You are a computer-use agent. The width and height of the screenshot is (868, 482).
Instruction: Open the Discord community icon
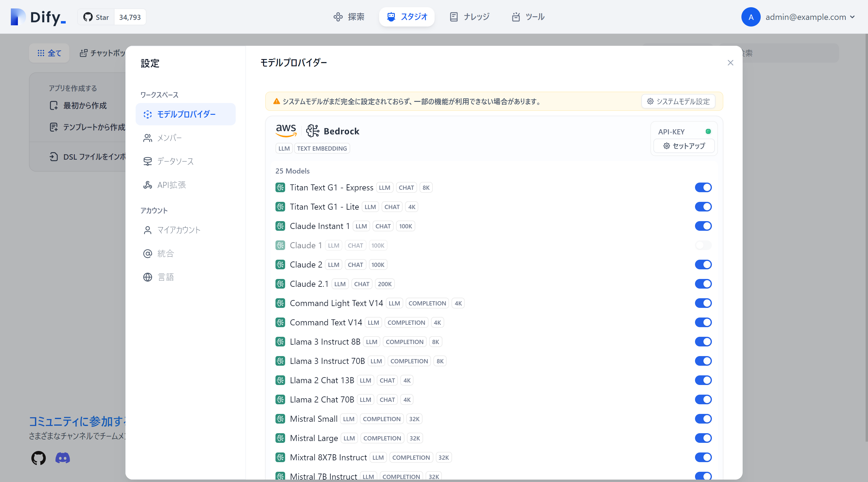tap(62, 458)
